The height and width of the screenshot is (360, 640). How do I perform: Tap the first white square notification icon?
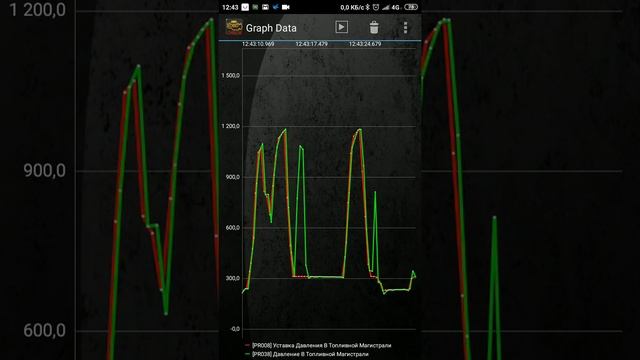(245, 7)
